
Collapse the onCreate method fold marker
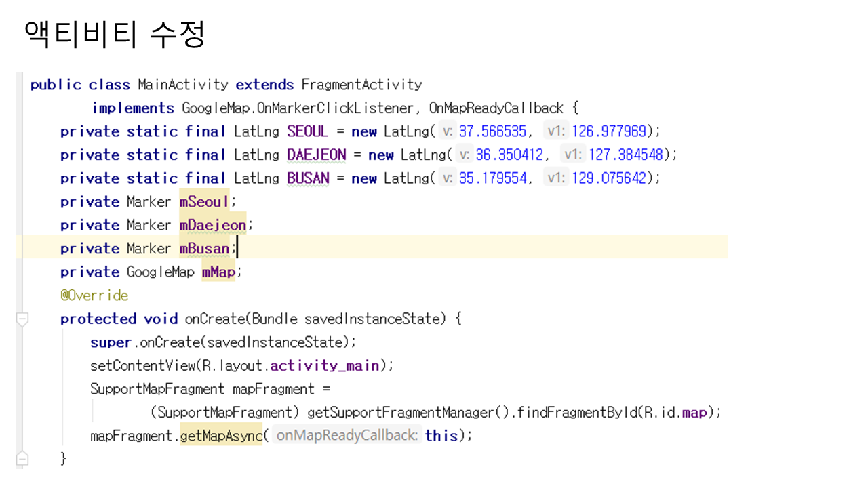click(x=22, y=319)
